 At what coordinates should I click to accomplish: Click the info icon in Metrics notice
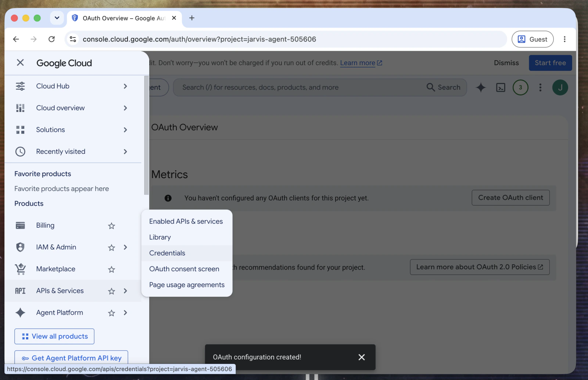point(168,198)
